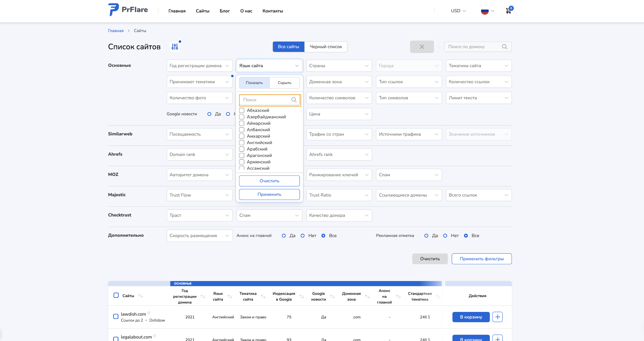Viewport: 644px width, 341px height.
Task: Sort by Анонс на главной column
Action: click(x=398, y=296)
